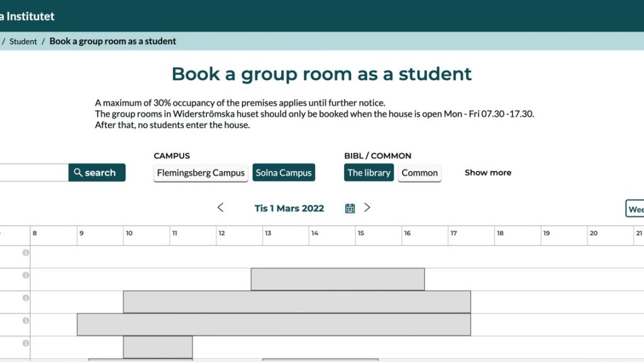The image size is (644, 362).
Task: Toggle The library filter
Action: pyautogui.click(x=369, y=173)
